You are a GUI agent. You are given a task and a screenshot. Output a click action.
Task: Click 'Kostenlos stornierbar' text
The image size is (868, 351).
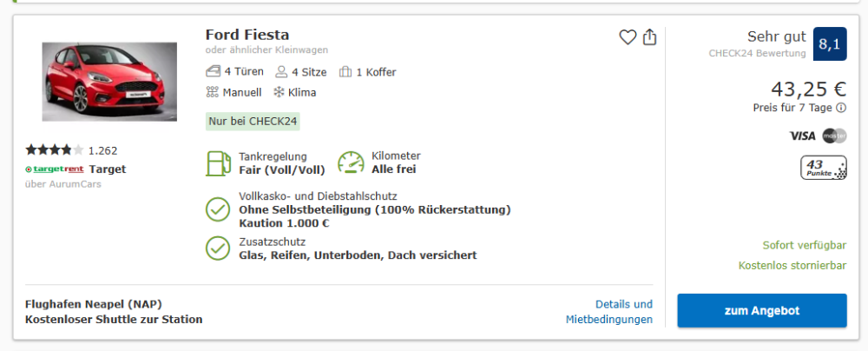click(792, 266)
